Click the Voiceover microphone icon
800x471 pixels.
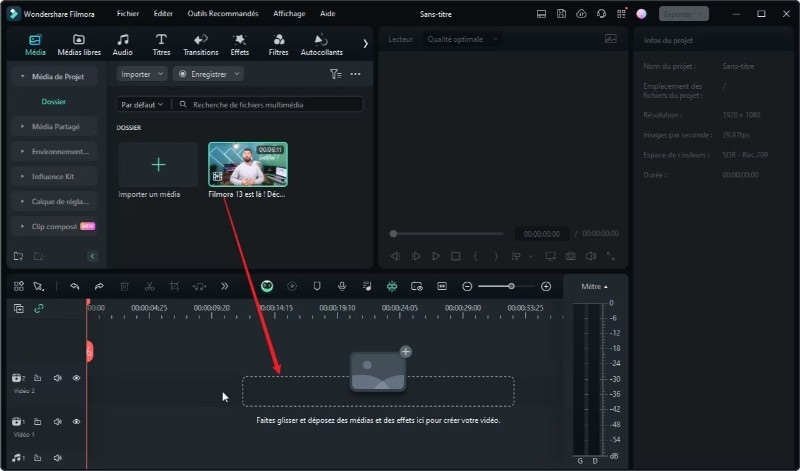(x=342, y=286)
